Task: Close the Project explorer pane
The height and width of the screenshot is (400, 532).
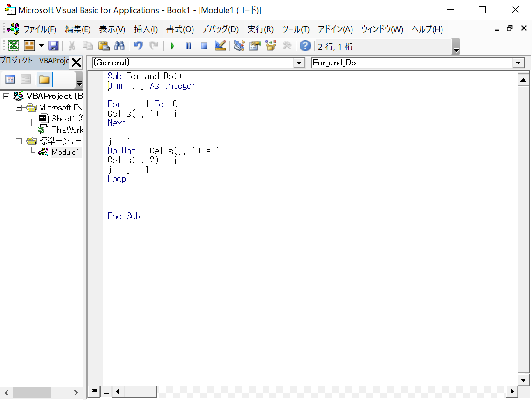Action: coord(76,62)
